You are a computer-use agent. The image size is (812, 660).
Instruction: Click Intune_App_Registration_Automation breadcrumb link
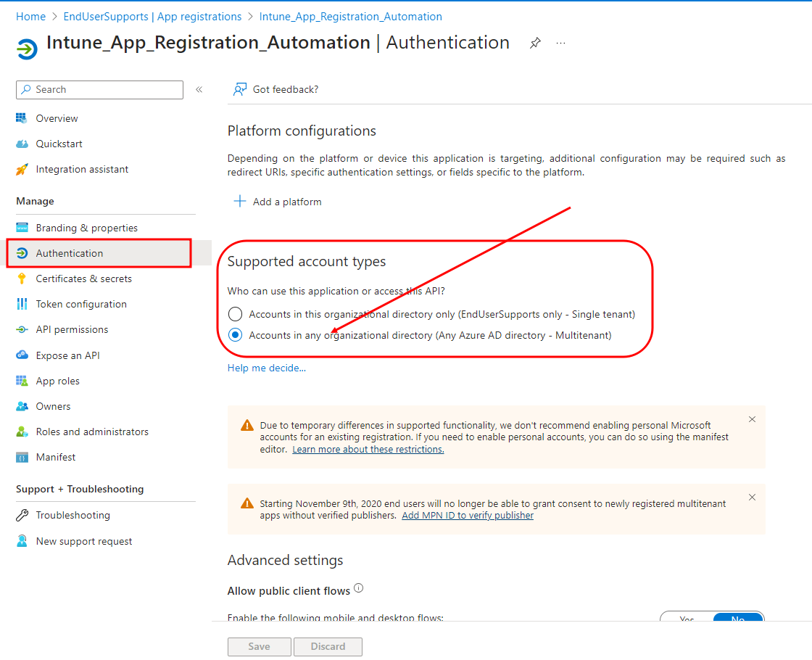click(351, 17)
